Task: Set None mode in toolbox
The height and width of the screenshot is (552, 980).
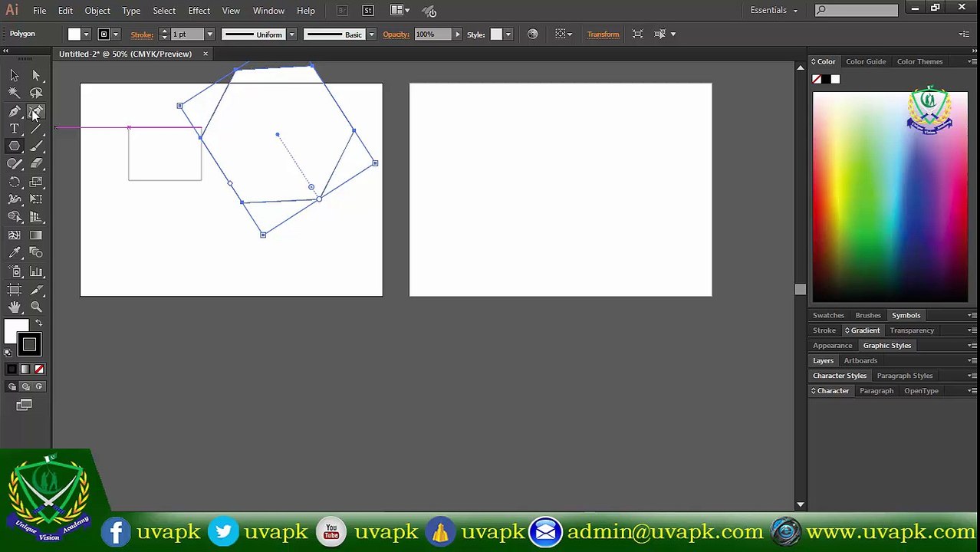Action: point(39,370)
